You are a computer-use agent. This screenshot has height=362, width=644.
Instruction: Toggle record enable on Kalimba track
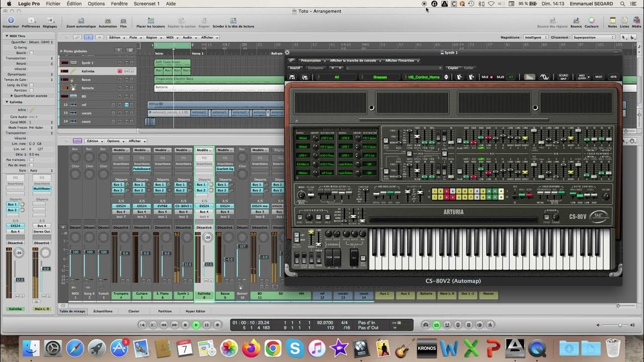click(120, 71)
